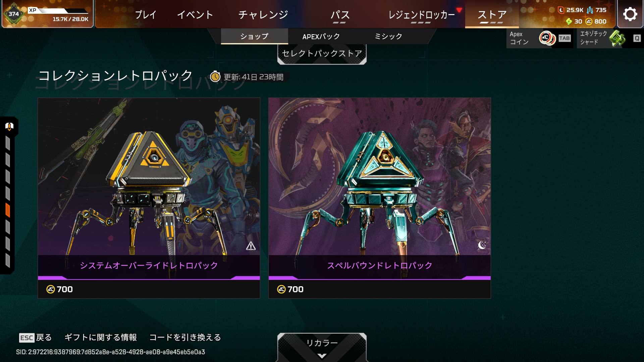Open the レジェンドロッカー menu
The height and width of the screenshot is (362, 644).
point(422,15)
